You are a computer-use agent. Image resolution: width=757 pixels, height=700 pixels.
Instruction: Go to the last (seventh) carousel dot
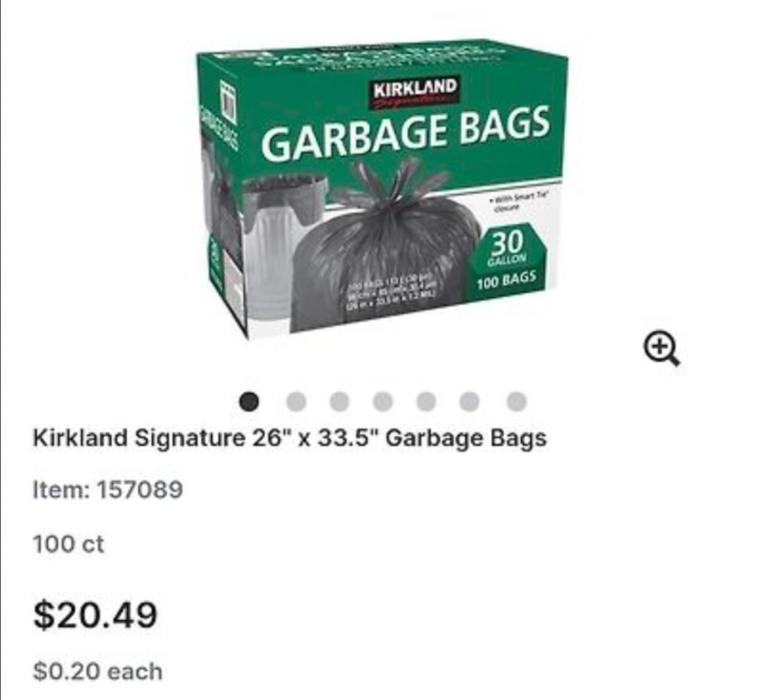coord(517,402)
